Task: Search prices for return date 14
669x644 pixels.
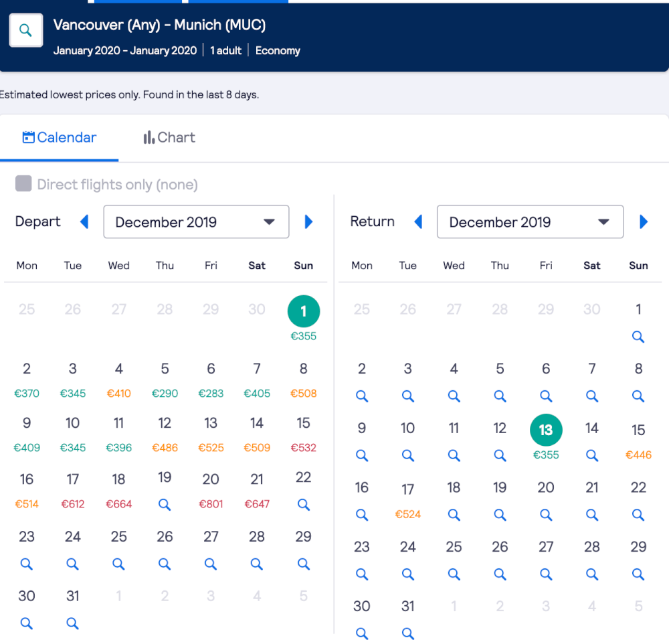Action: 592,455
